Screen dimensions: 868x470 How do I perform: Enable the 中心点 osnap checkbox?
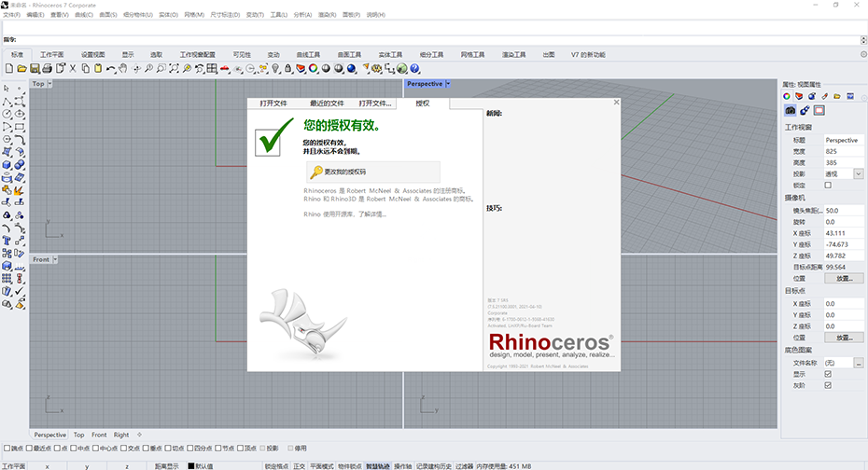(x=95, y=449)
